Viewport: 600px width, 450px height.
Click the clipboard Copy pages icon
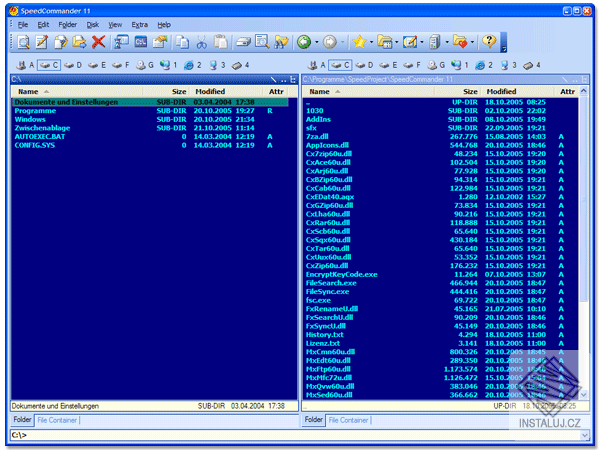(x=183, y=42)
